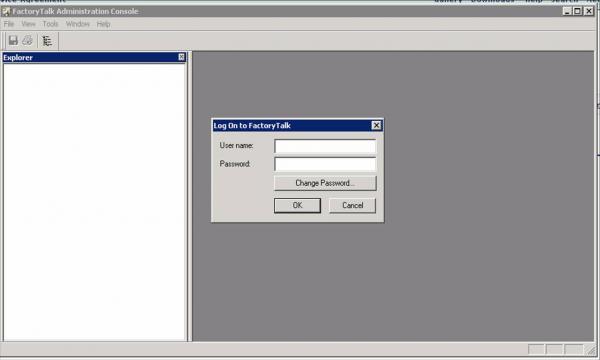Open the Window menu

78,24
